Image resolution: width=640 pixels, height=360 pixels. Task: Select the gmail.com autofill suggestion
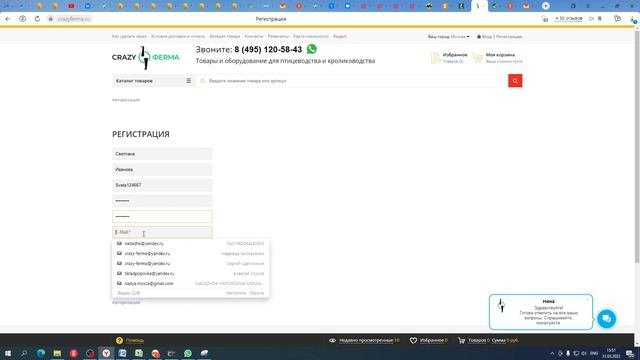(191, 283)
